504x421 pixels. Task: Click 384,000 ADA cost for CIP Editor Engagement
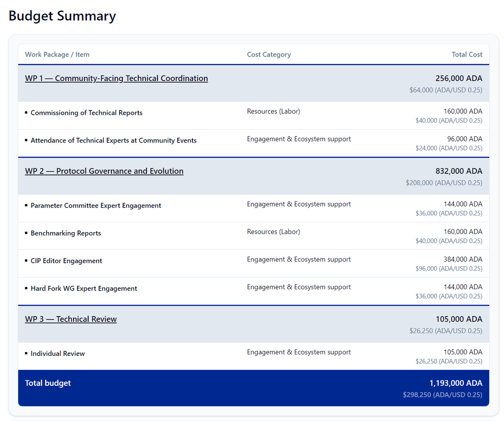point(463,259)
